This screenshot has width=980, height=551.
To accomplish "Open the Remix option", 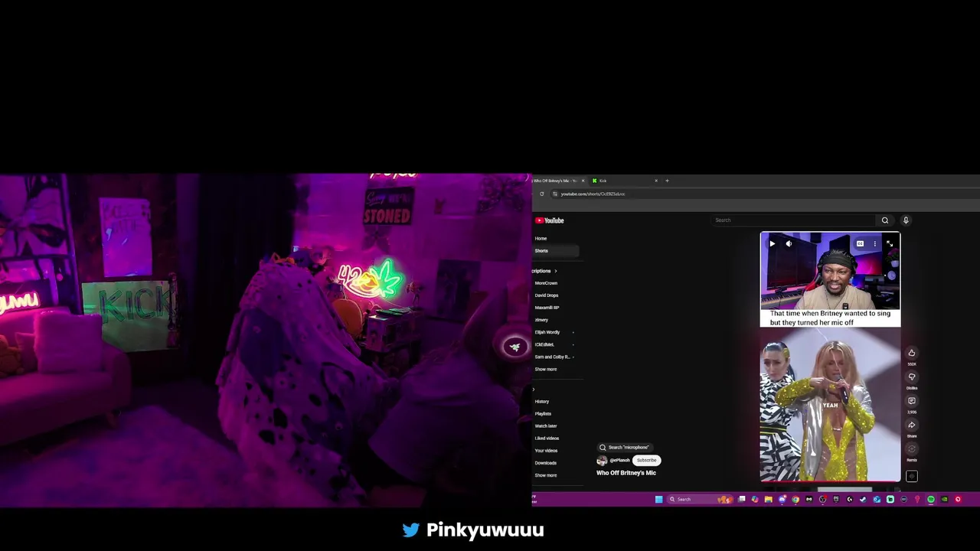I will [x=912, y=449].
